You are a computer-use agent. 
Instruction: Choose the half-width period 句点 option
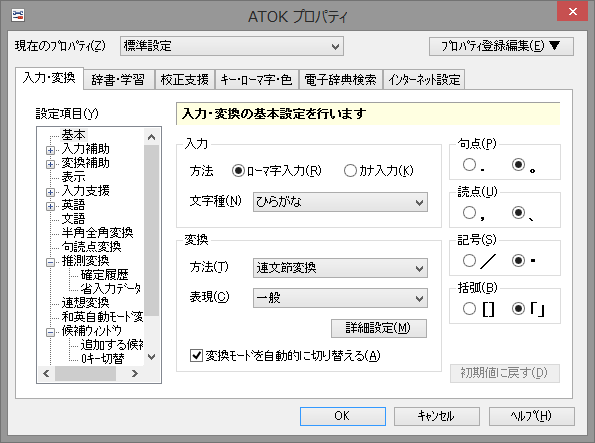(469, 164)
